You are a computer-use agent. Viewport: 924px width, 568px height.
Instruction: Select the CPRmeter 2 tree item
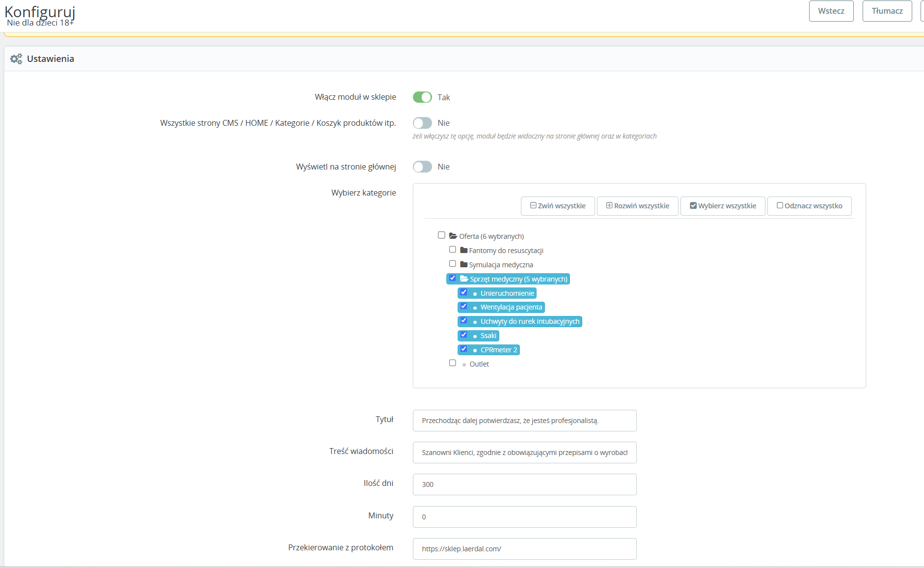click(499, 350)
